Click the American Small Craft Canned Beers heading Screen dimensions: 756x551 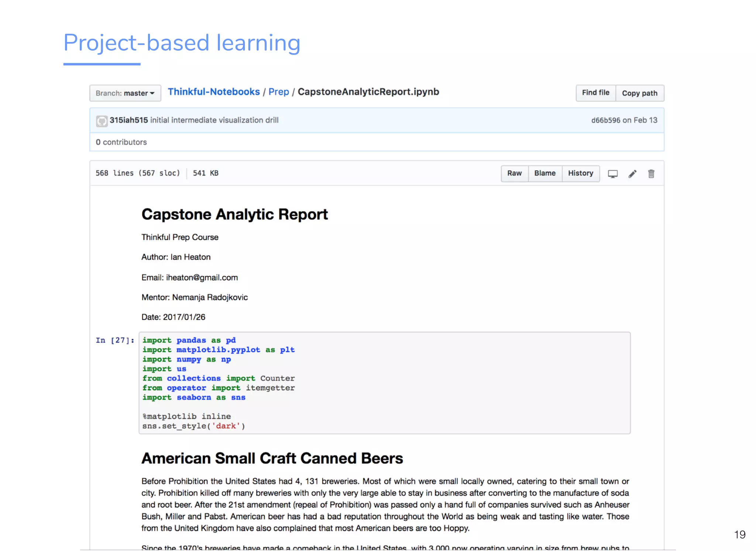coord(272,458)
